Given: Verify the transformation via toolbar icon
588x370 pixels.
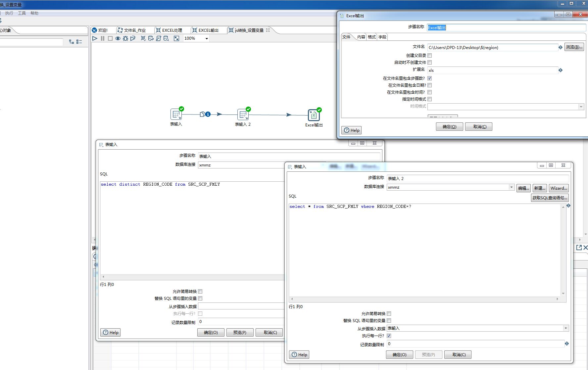Looking at the screenshot, I should pyautogui.click(x=143, y=38).
